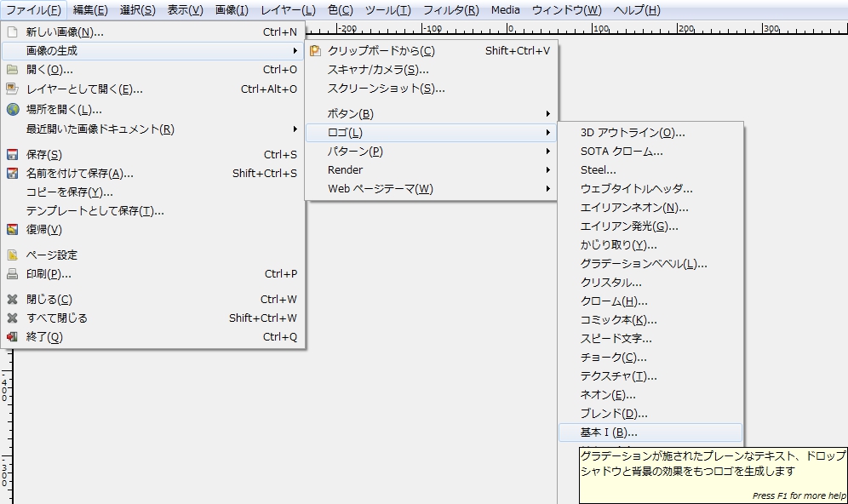Expand the 最近開いた画像ドキュメント(R) submenu arrow
Viewport: 848px width, 504px height.
pos(295,129)
